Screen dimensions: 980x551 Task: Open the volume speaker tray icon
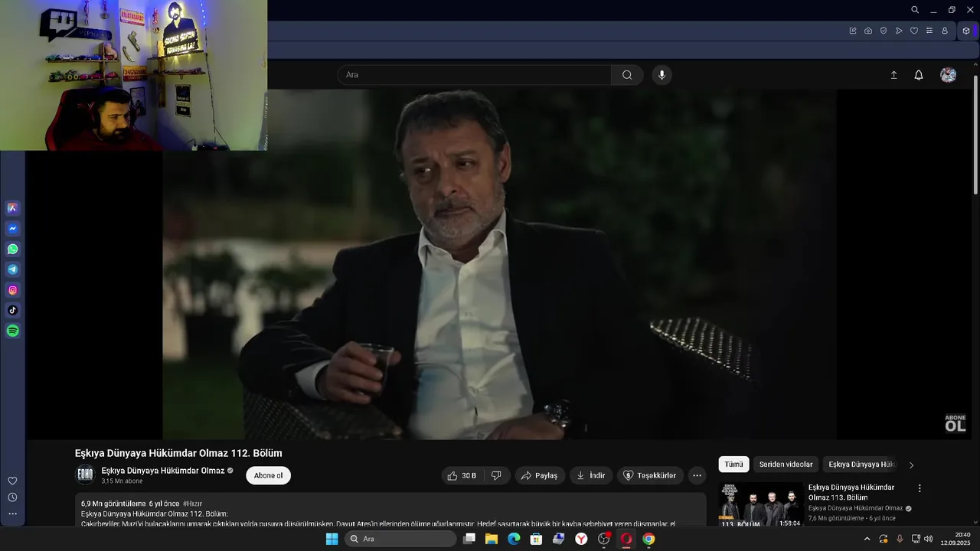pyautogui.click(x=929, y=539)
